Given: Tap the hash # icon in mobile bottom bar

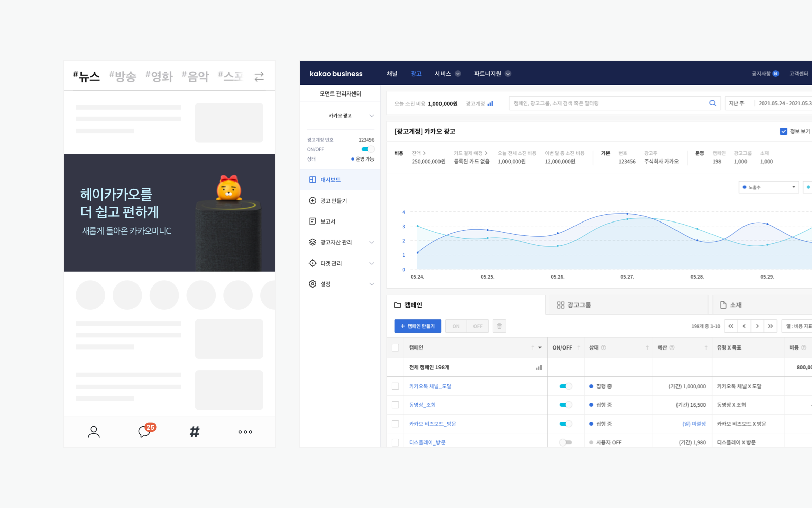Looking at the screenshot, I should [194, 432].
